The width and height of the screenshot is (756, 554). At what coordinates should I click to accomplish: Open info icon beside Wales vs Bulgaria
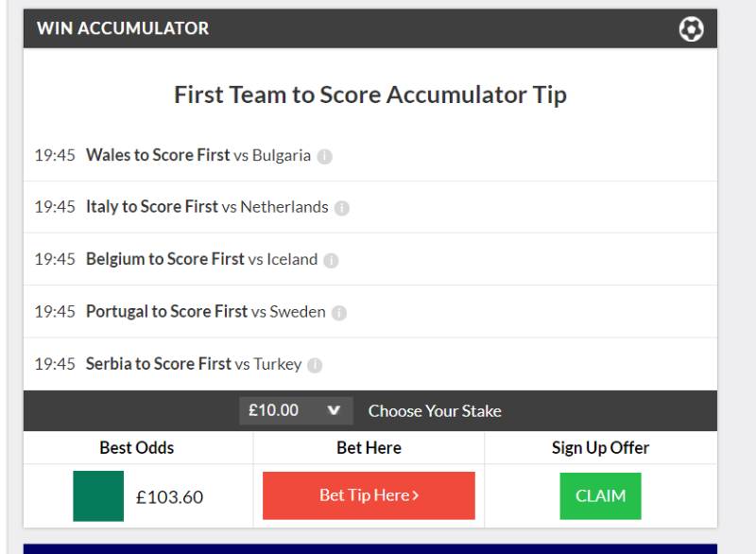pos(323,156)
